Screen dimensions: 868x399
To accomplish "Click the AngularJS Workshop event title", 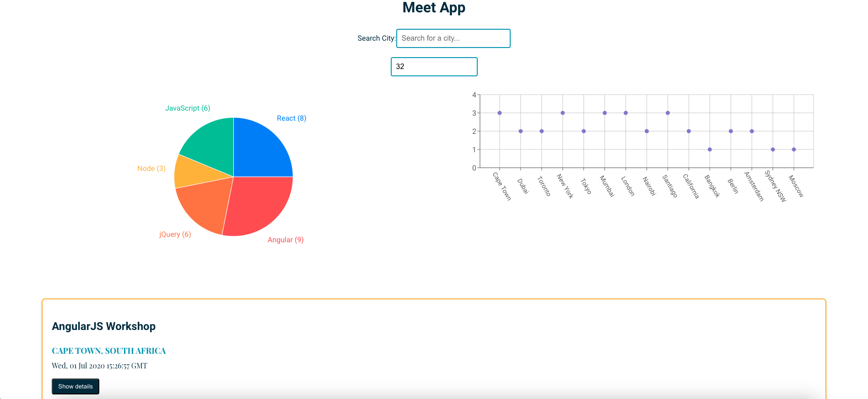I will 104,326.
